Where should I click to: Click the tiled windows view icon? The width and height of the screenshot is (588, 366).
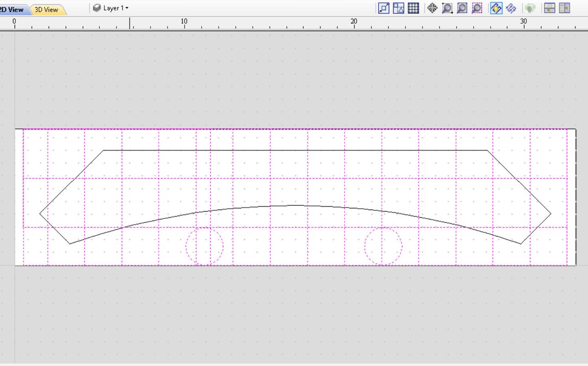(549, 8)
